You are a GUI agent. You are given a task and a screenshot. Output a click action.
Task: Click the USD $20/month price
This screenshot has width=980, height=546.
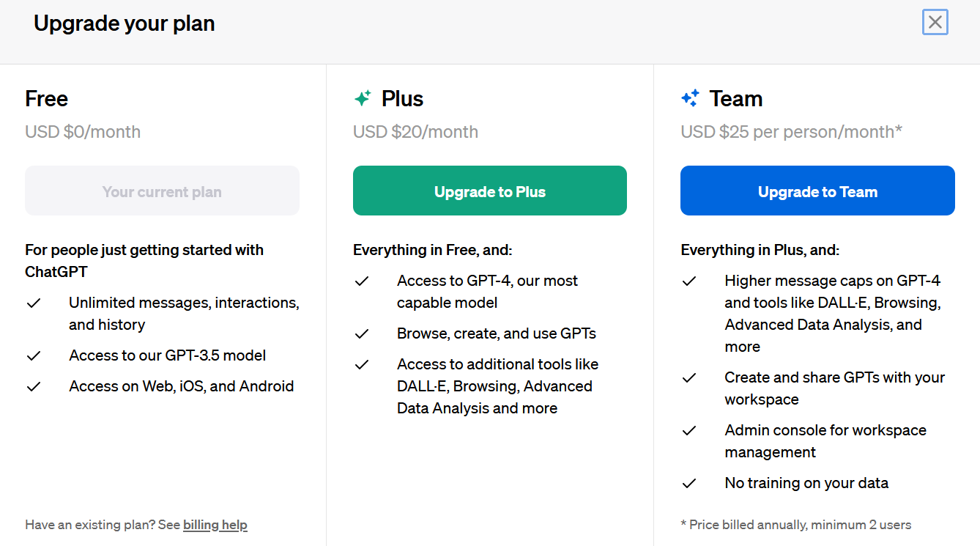pos(415,132)
